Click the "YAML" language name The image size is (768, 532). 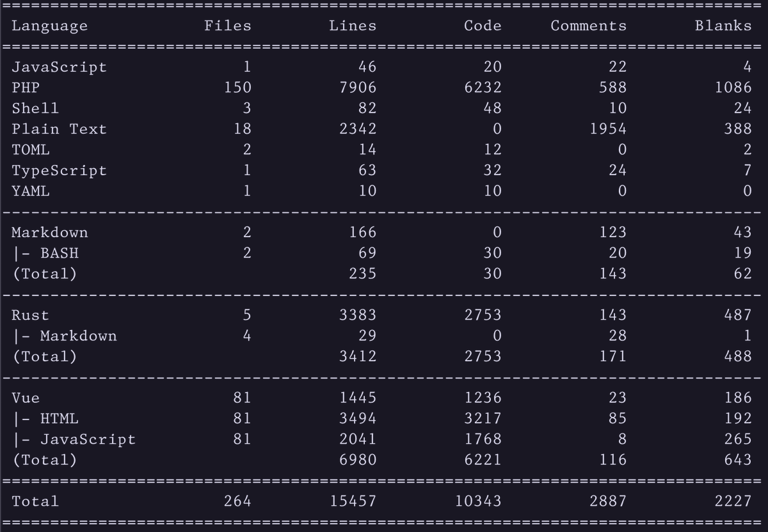[x=30, y=191]
